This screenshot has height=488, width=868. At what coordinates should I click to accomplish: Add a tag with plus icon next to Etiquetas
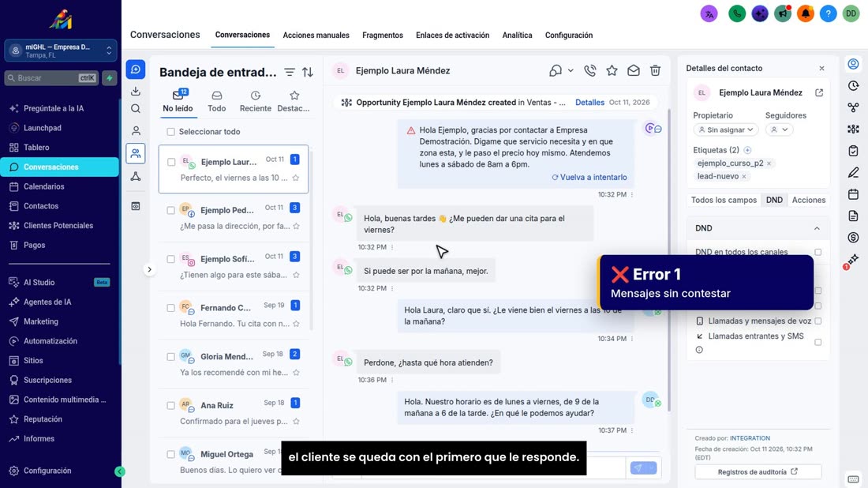[x=747, y=150]
